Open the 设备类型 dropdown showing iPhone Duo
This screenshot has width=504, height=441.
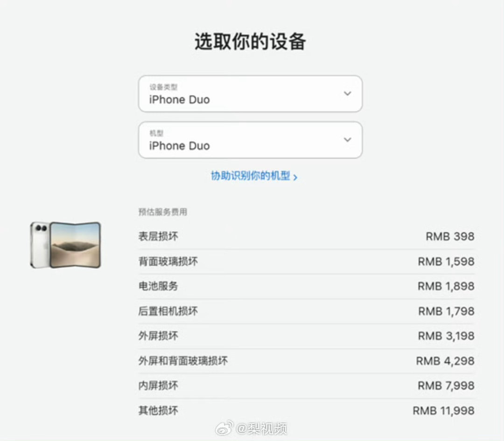click(x=250, y=93)
